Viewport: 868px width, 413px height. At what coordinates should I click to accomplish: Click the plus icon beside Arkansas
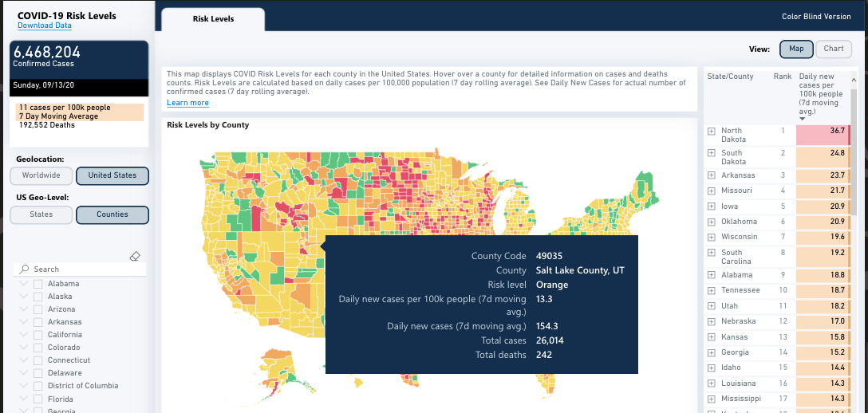[711, 175]
